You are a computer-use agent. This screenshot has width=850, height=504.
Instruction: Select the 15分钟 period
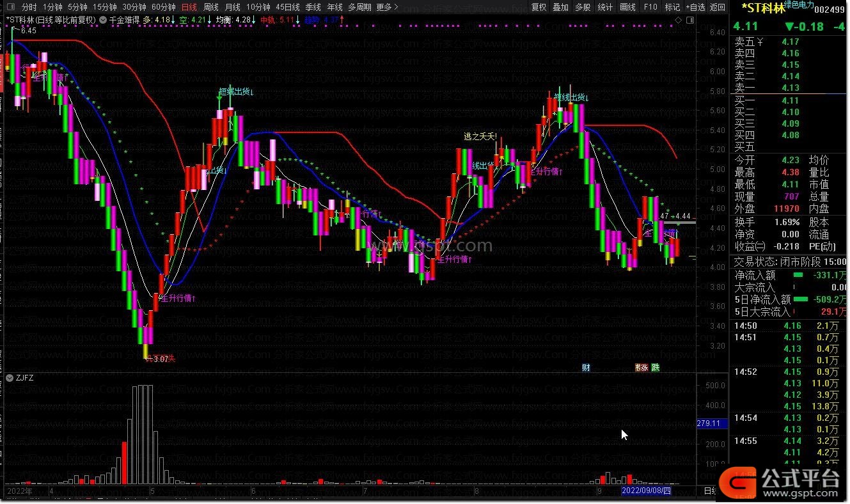(105, 7)
